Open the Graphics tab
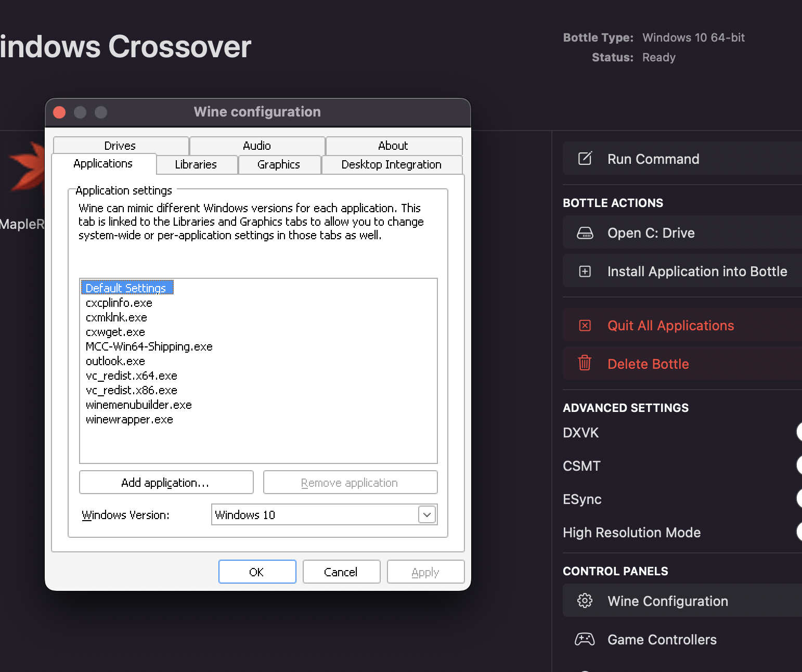 coord(279,165)
